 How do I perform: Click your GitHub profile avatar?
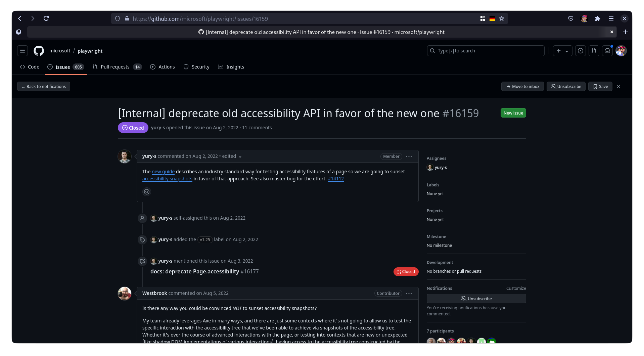point(621,51)
